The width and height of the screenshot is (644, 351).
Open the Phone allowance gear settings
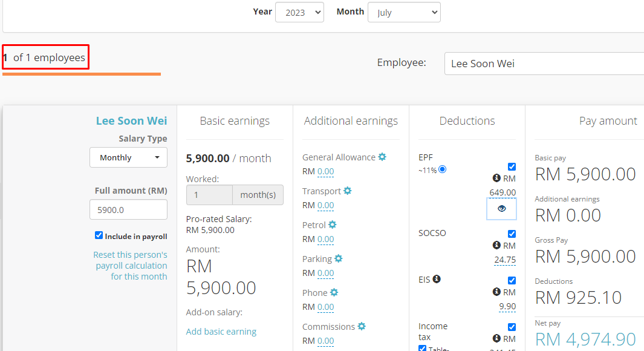tap(334, 292)
